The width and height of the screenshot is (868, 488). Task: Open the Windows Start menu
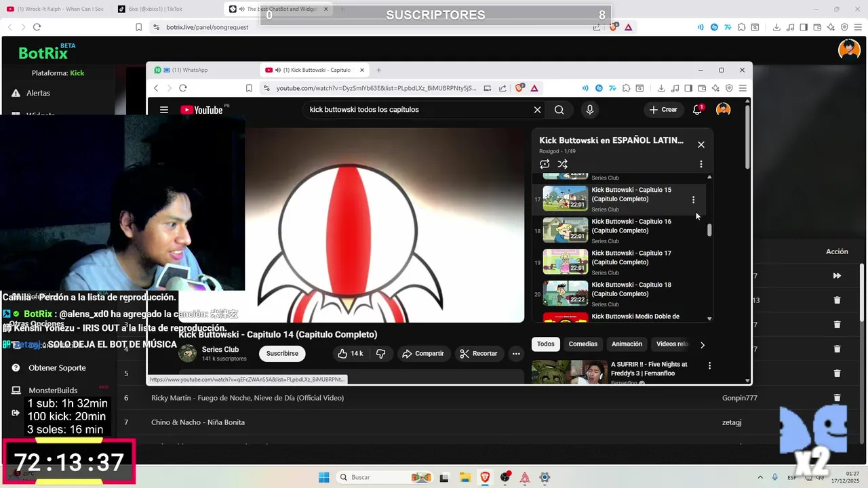pos(323,477)
